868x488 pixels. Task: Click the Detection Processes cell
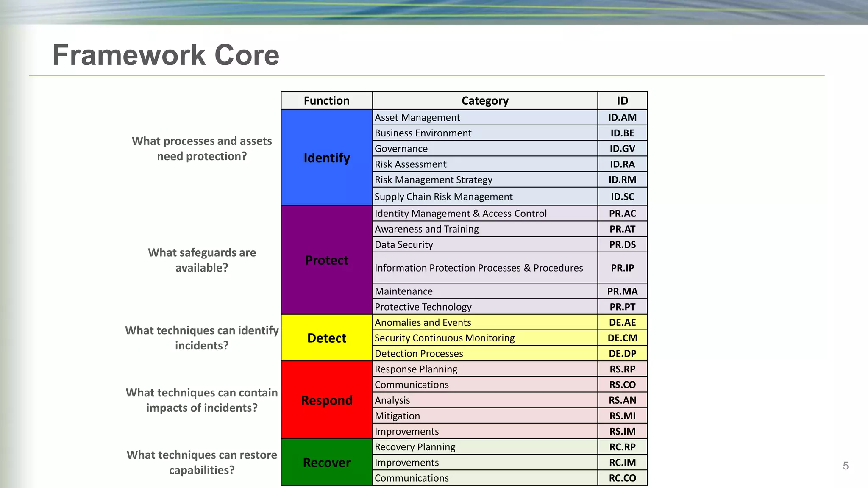click(485, 353)
